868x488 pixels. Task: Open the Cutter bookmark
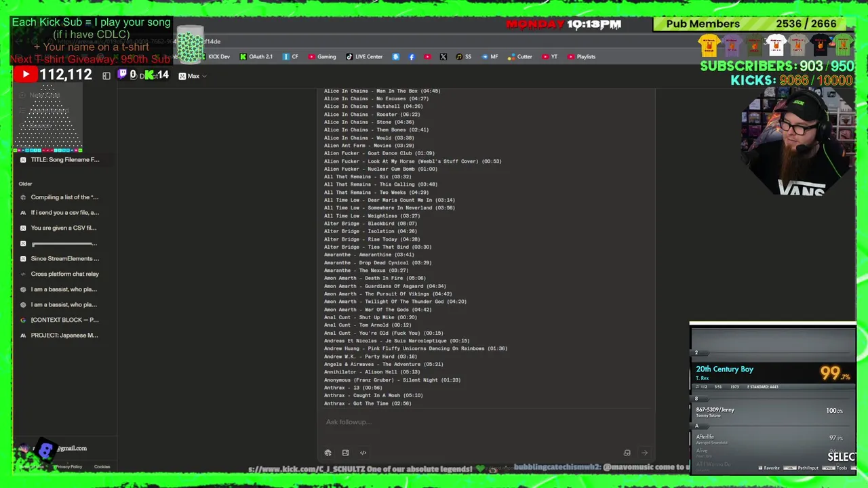click(520, 57)
